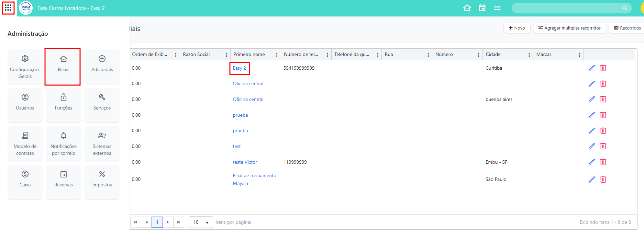Click the home icon in top bar

pos(467,8)
